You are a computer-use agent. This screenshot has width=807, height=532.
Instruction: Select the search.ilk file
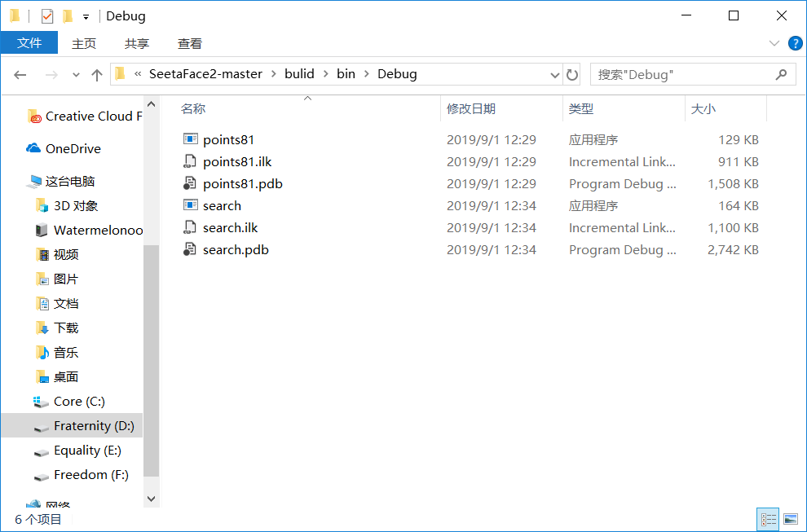pyautogui.click(x=228, y=227)
